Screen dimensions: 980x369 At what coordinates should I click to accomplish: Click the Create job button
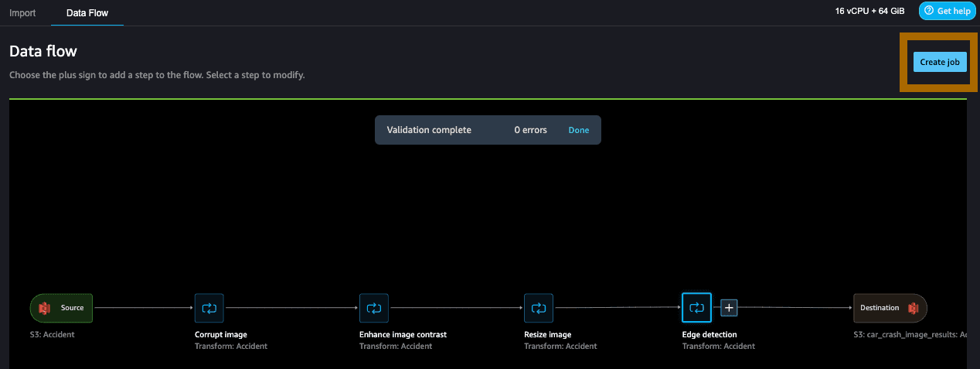(x=940, y=62)
